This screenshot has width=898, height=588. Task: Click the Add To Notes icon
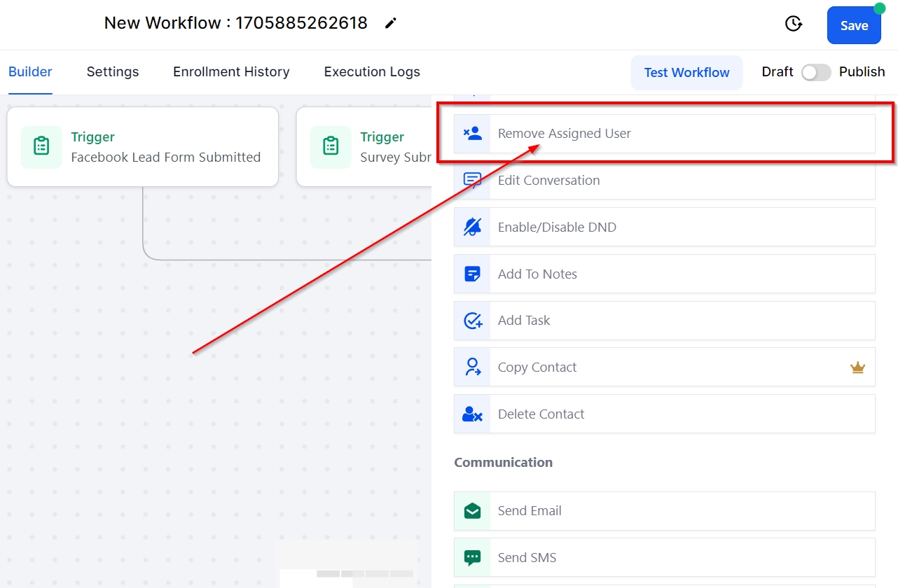coord(473,274)
